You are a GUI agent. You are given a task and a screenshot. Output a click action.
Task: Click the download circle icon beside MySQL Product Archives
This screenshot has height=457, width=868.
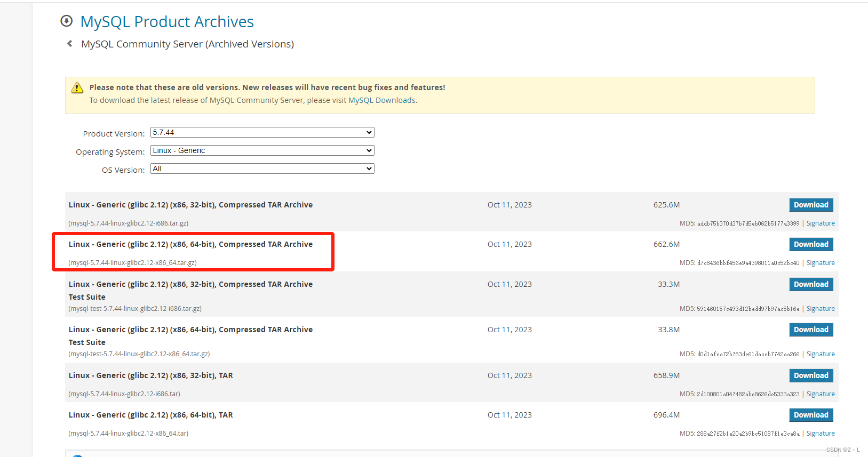(x=67, y=21)
